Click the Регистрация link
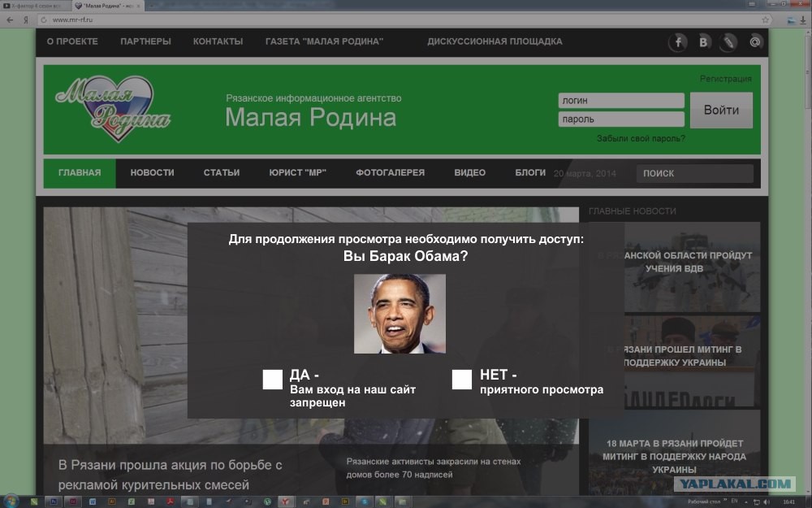812x508 pixels. (x=725, y=79)
